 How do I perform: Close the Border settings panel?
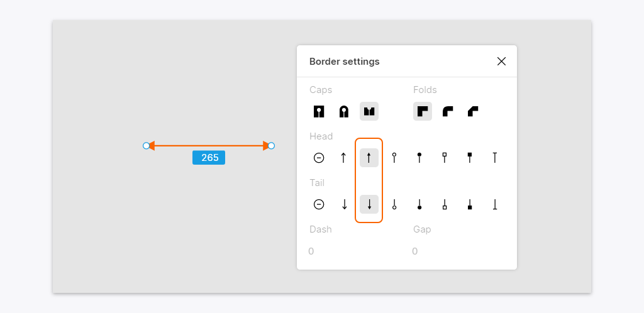click(501, 62)
